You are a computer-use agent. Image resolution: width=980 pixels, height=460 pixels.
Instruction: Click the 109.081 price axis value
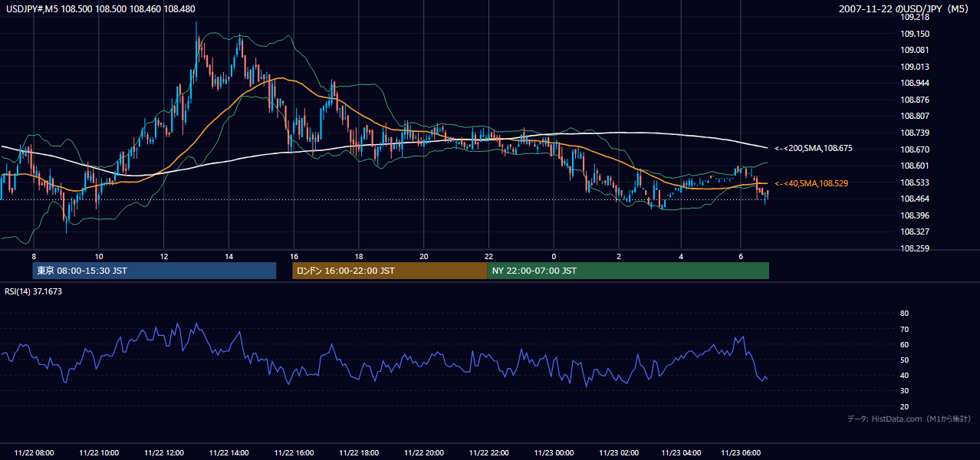pyautogui.click(x=914, y=50)
